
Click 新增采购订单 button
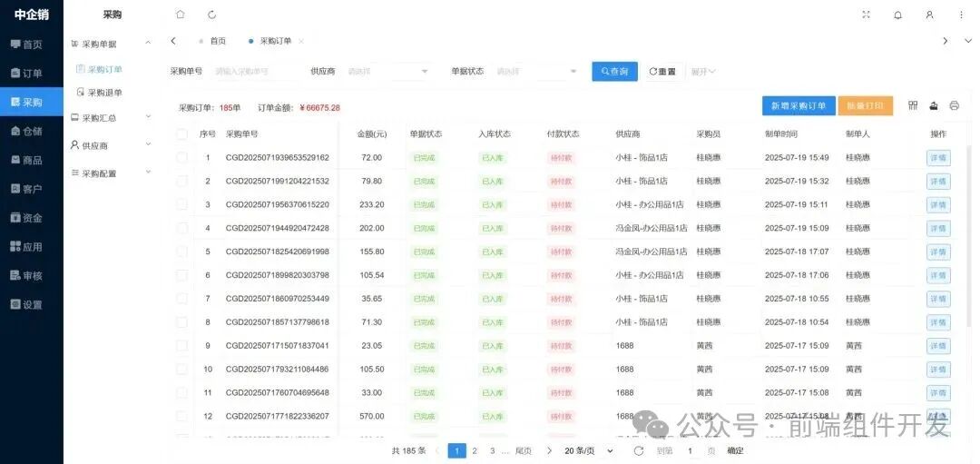point(799,105)
